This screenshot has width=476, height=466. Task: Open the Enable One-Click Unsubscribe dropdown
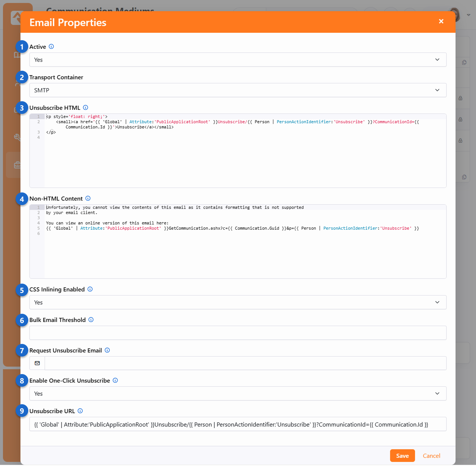[x=238, y=394]
